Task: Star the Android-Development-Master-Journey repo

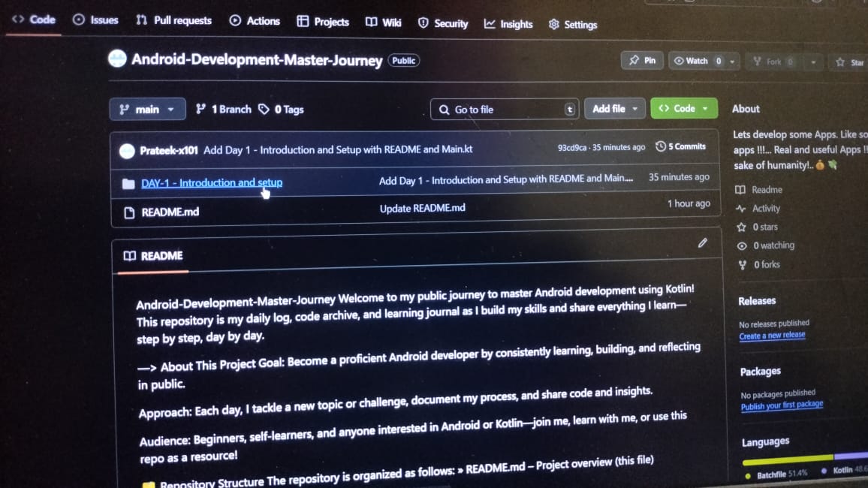Action: pyautogui.click(x=852, y=63)
